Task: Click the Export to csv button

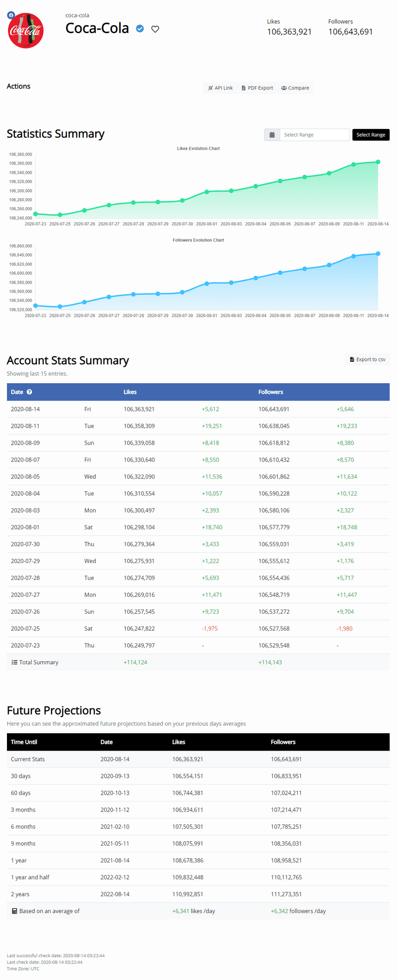Action: point(367,359)
